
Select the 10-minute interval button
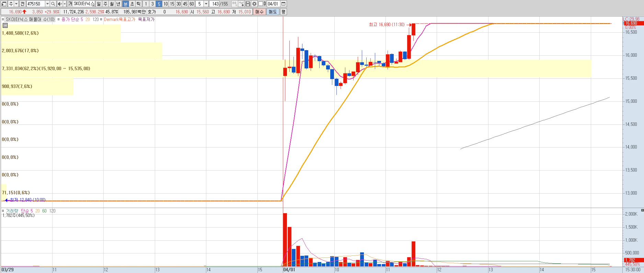click(165, 4)
